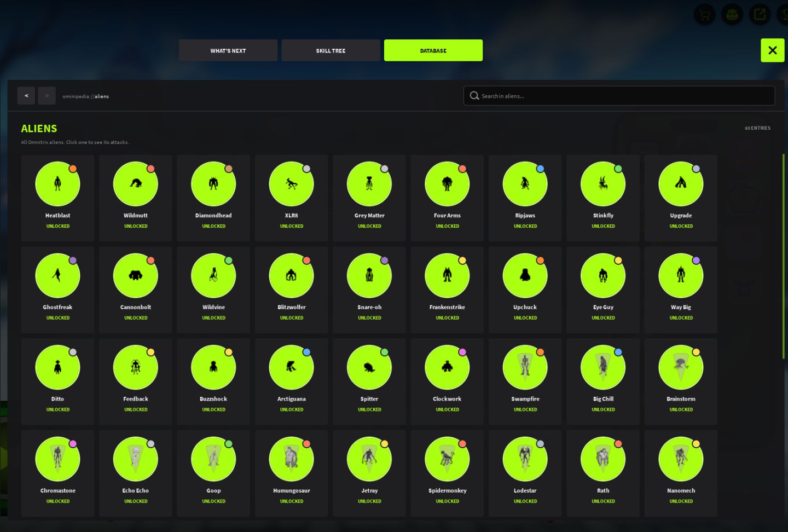Viewport: 788px width, 532px height.
Task: Select Big Chill alien thumbnail
Action: click(x=603, y=367)
